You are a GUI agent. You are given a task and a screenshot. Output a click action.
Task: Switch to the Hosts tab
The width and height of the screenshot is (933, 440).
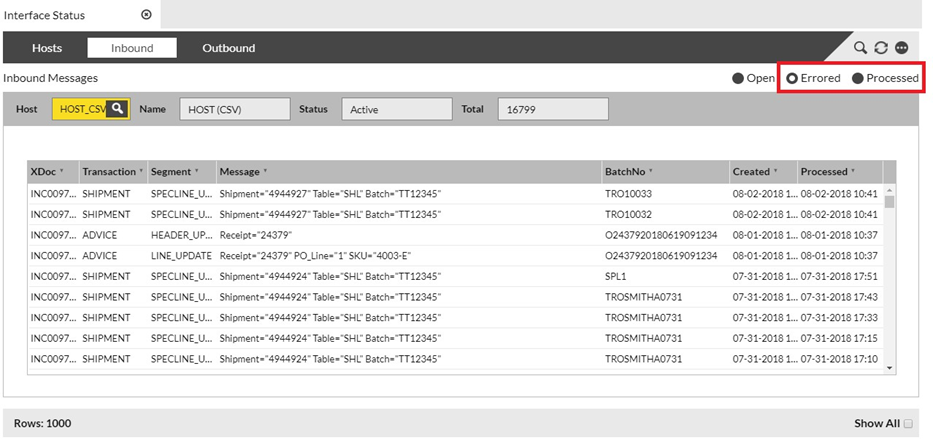[47, 48]
